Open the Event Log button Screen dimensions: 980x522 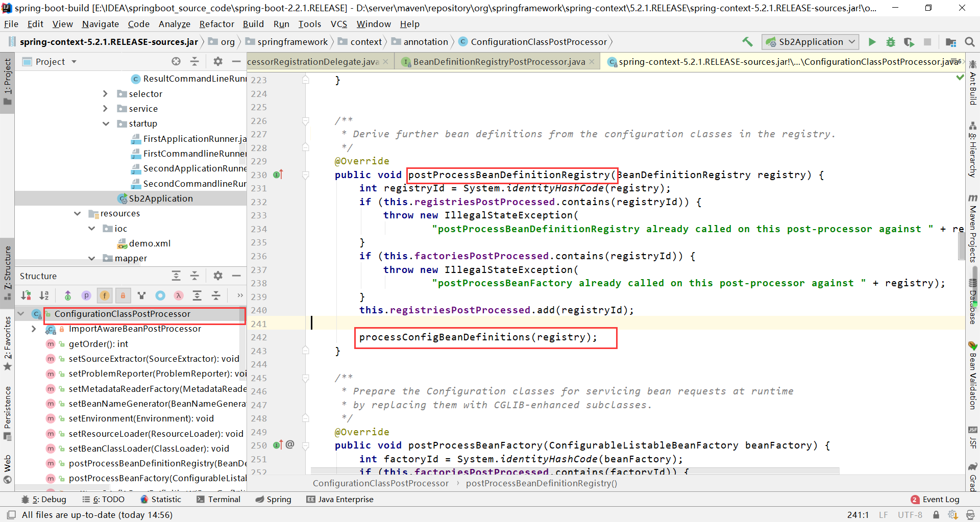(x=935, y=499)
